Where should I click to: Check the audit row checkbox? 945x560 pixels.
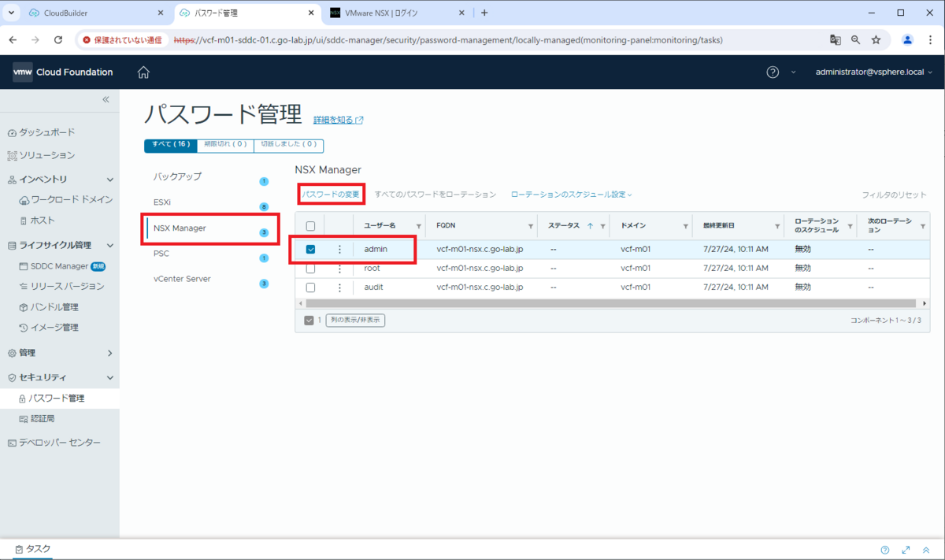pos(310,287)
